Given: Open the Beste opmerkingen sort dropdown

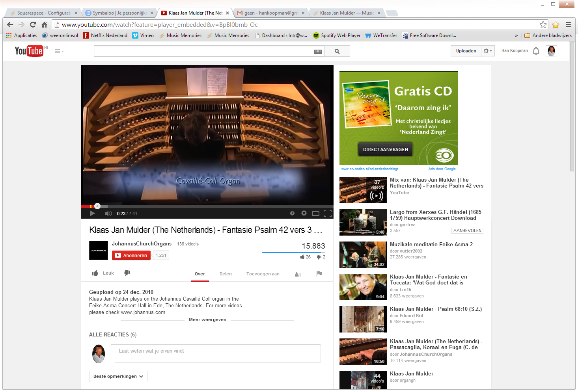Looking at the screenshot, I should pyautogui.click(x=118, y=376).
